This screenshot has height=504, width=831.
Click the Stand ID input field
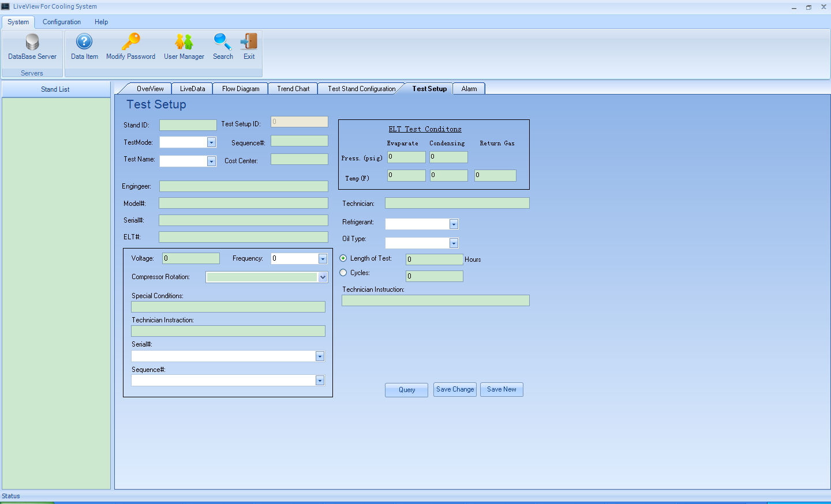188,125
